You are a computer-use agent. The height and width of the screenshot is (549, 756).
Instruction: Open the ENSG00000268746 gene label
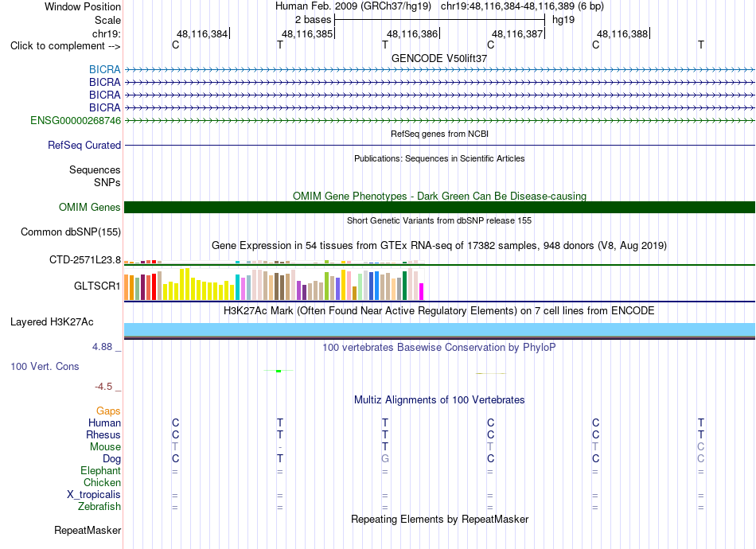tap(76, 120)
